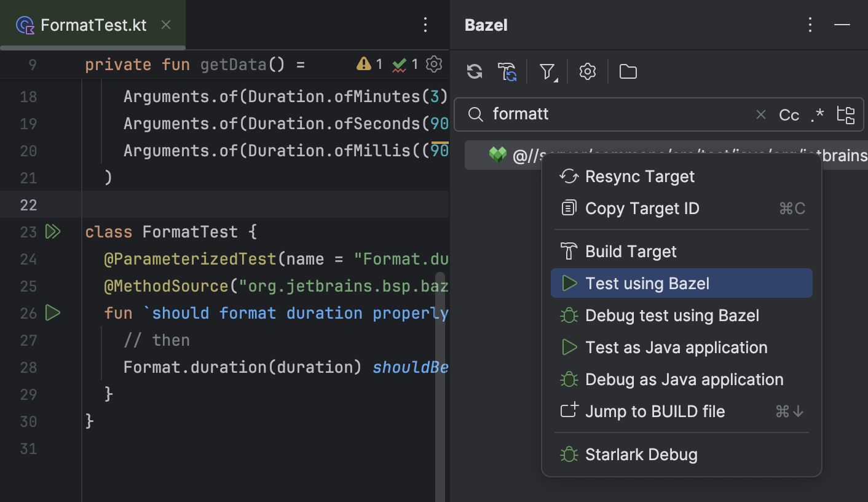
Task: Run the FormatTest class via gutter icon
Action: [x=53, y=231]
